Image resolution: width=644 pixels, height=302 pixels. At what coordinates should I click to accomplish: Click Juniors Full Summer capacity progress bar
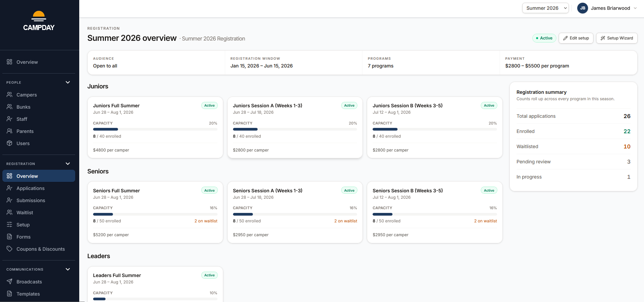click(x=155, y=129)
